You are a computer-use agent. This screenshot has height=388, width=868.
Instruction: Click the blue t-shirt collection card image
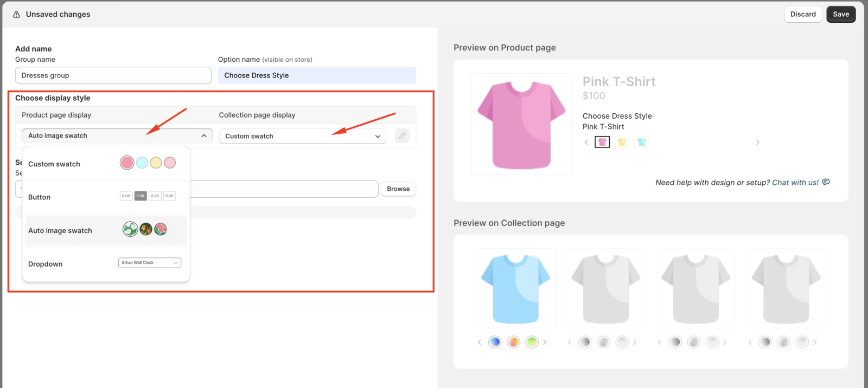(515, 288)
